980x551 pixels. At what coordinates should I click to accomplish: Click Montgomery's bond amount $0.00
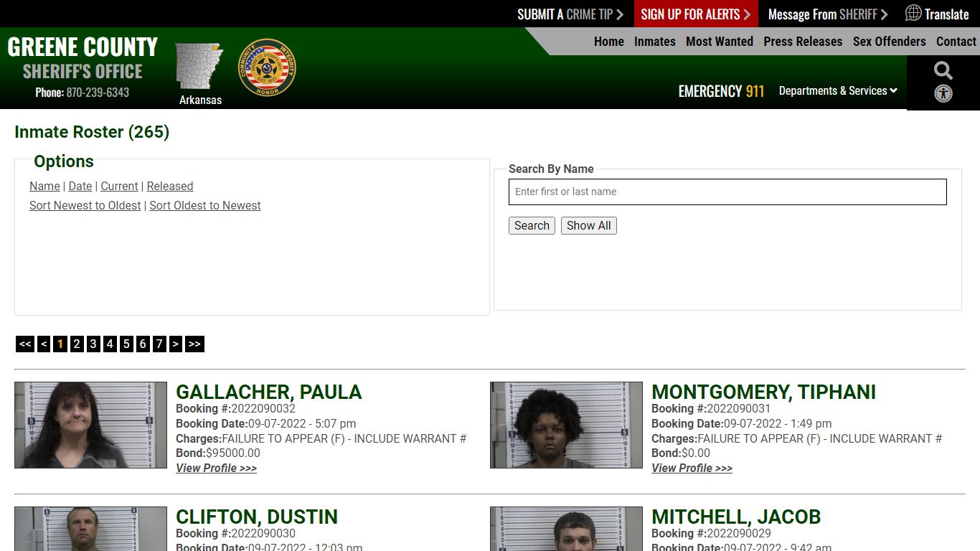click(x=696, y=453)
